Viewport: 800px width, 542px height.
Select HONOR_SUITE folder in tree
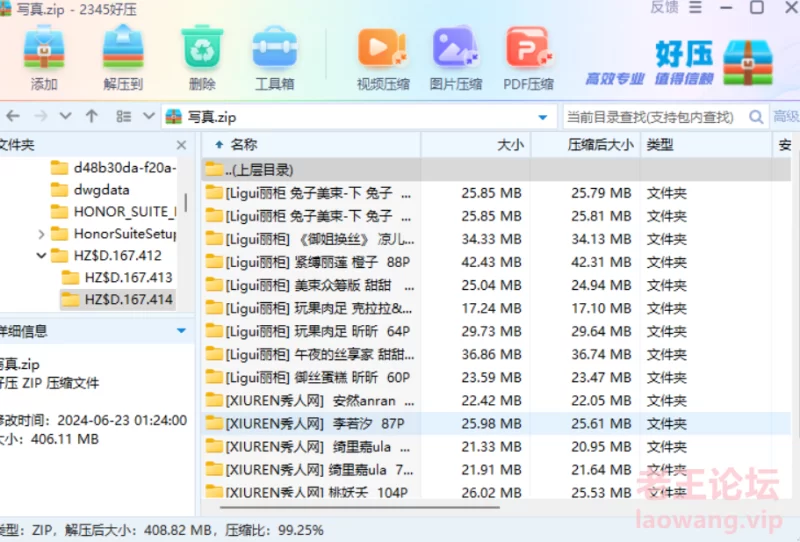(113, 211)
